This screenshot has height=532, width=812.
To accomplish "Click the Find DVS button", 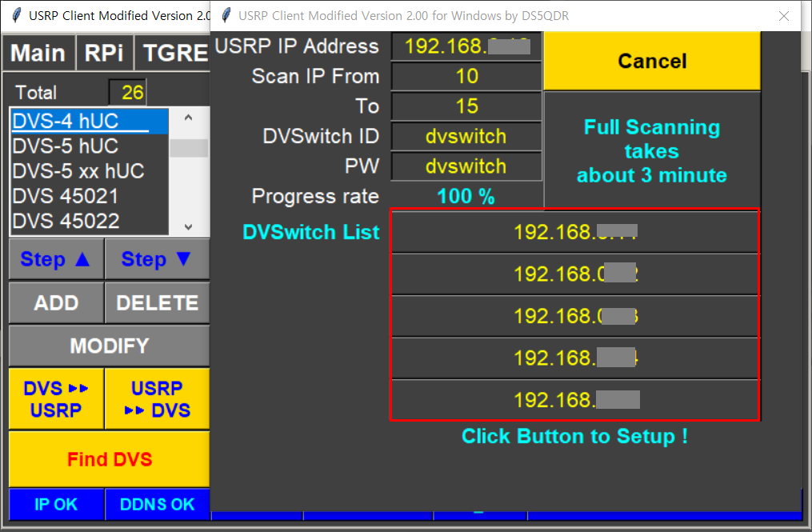I will (110, 459).
